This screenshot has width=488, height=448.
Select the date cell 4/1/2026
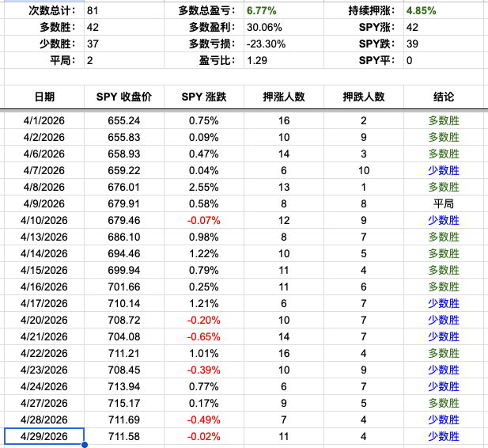click(x=44, y=120)
